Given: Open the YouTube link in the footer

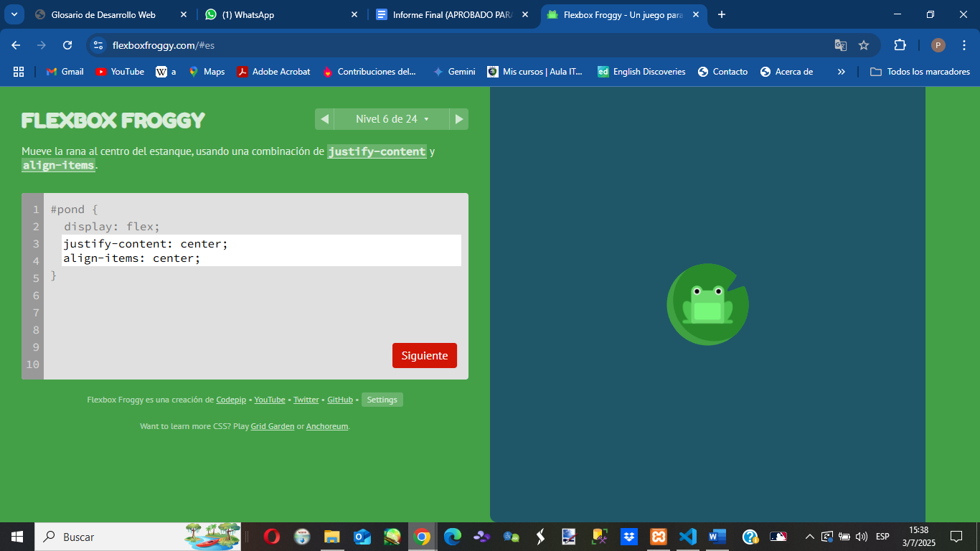Looking at the screenshot, I should (x=270, y=400).
